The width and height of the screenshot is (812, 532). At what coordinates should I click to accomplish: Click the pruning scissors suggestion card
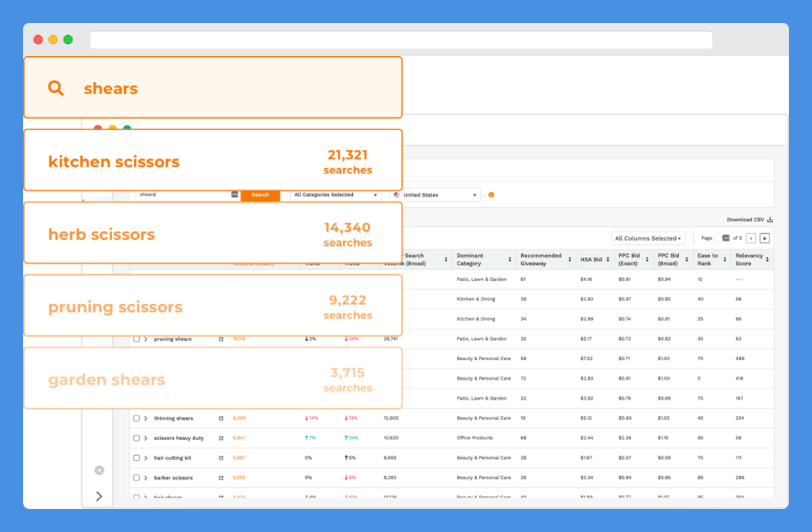pos(213,306)
